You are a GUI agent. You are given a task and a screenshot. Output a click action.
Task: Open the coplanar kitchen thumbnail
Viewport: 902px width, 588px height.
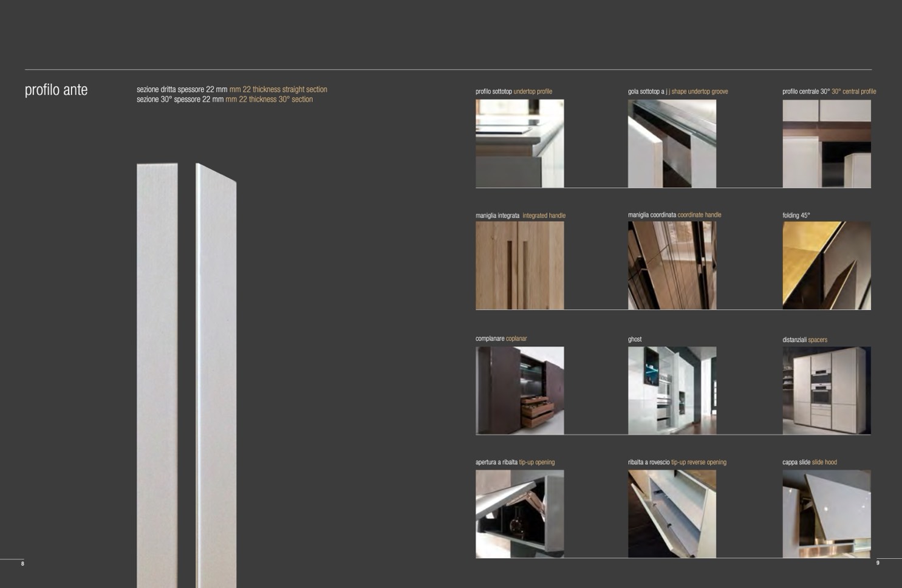tap(519, 391)
